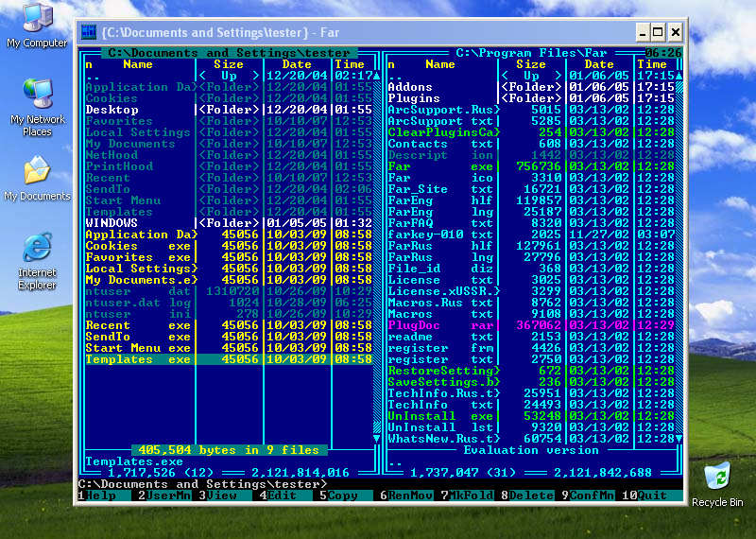
Task: Select Far ico file in right panel
Action: [x=531, y=178]
